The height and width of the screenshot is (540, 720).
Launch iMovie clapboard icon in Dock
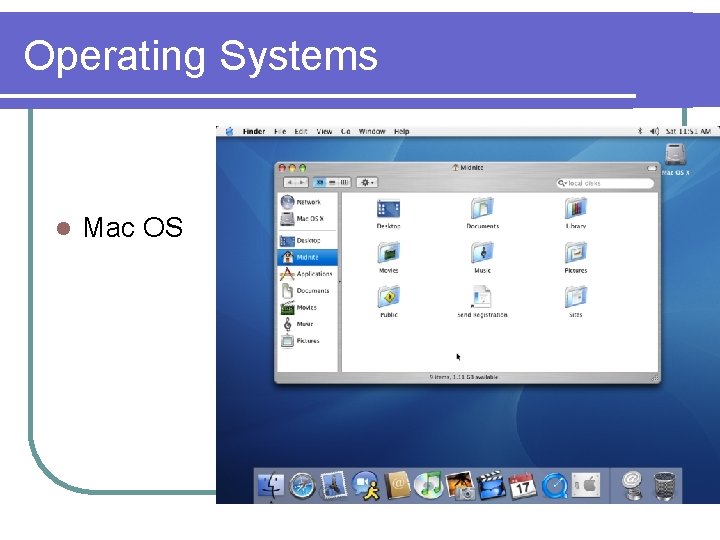[490, 486]
